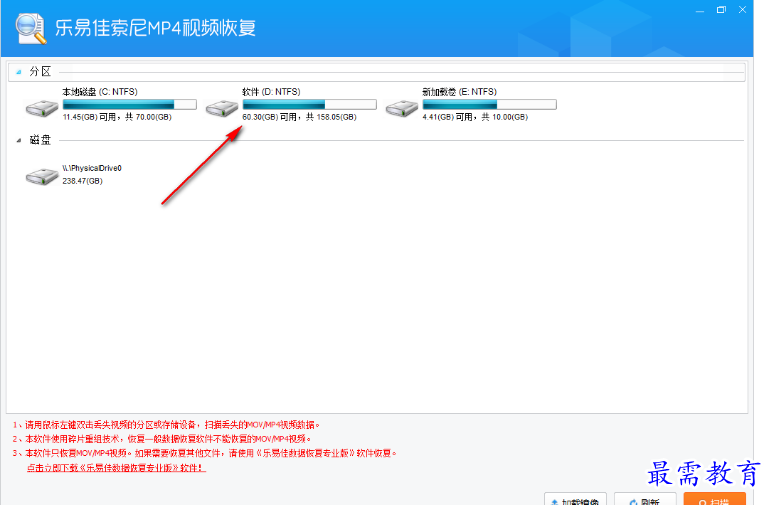
Task: Click the 新加数卷 (E: NTFS) label
Action: 460,92
